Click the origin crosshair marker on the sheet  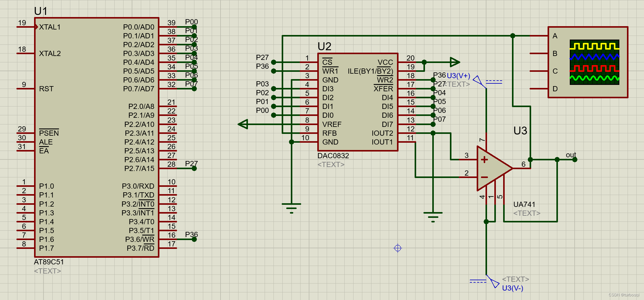tap(398, 248)
